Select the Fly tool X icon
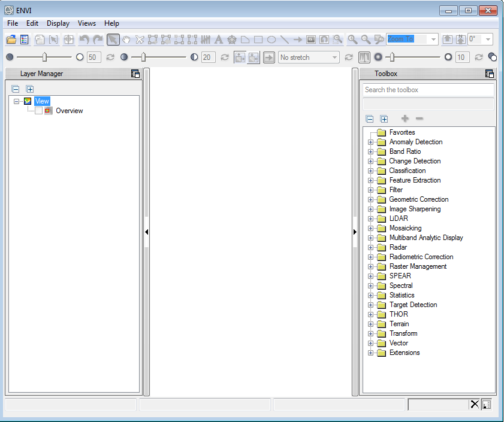 tap(140, 40)
